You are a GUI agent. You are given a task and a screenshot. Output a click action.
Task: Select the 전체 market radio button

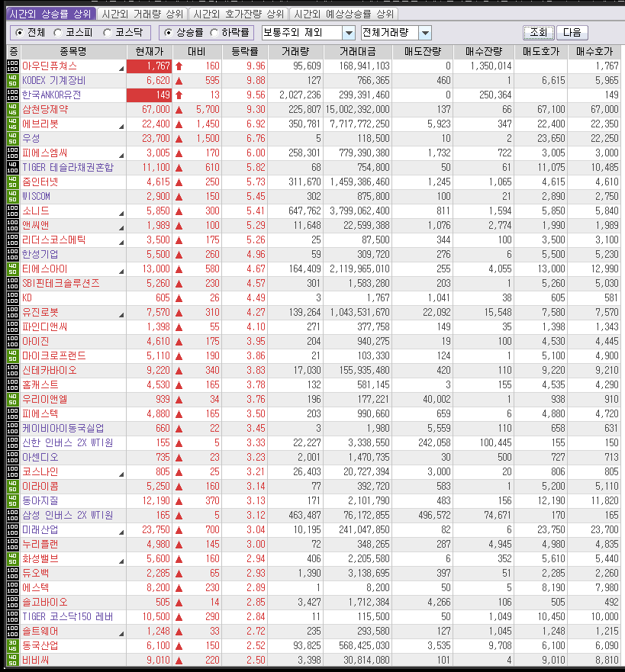pyautogui.click(x=19, y=33)
